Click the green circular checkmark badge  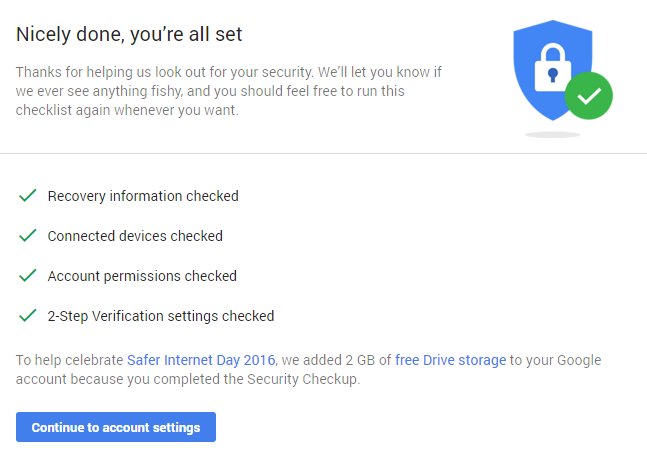click(588, 96)
